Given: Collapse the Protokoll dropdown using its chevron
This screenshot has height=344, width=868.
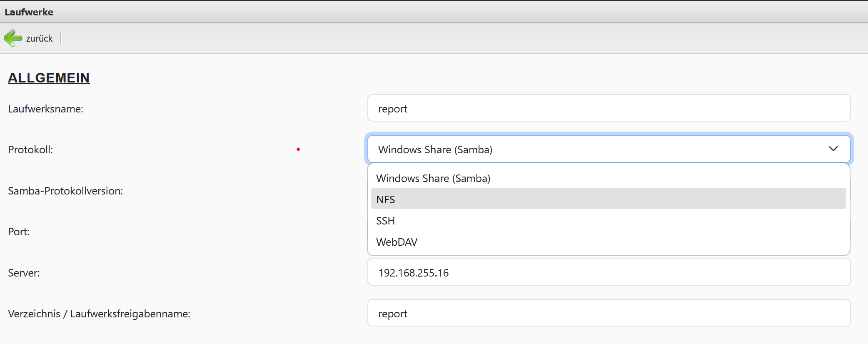Looking at the screenshot, I should [x=833, y=149].
